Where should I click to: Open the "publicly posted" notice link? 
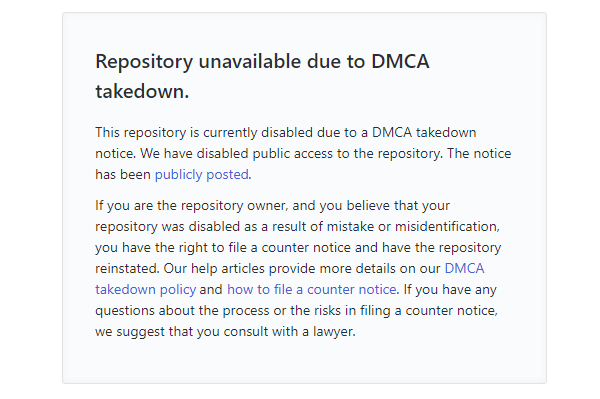pyautogui.click(x=202, y=175)
